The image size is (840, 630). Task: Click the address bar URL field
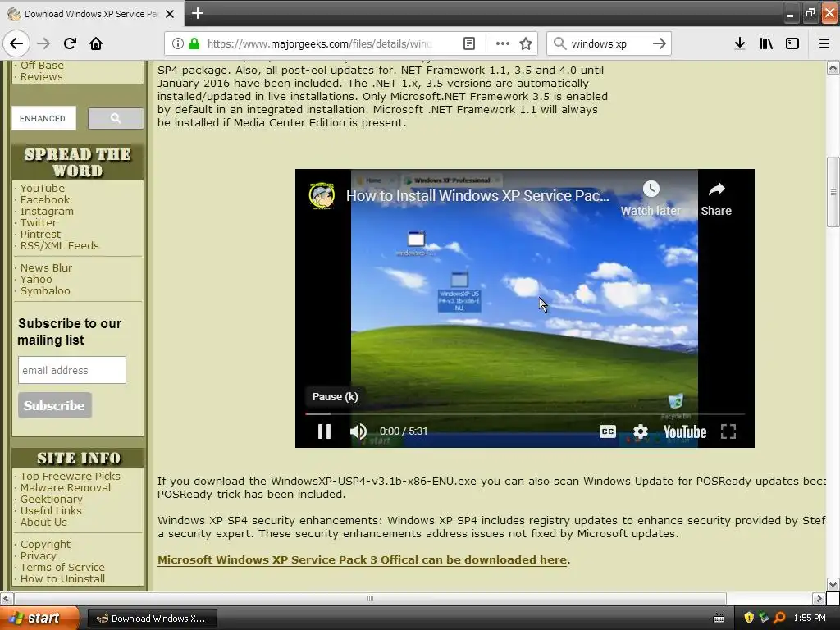pyautogui.click(x=319, y=43)
